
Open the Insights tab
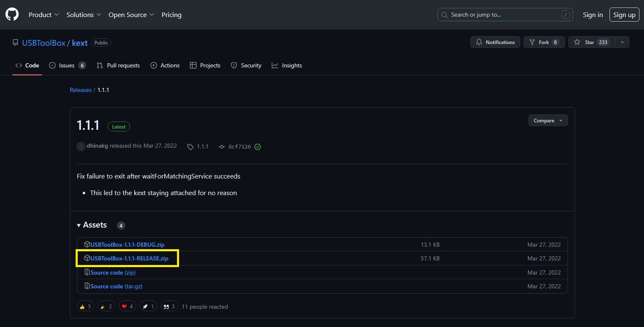287,65
